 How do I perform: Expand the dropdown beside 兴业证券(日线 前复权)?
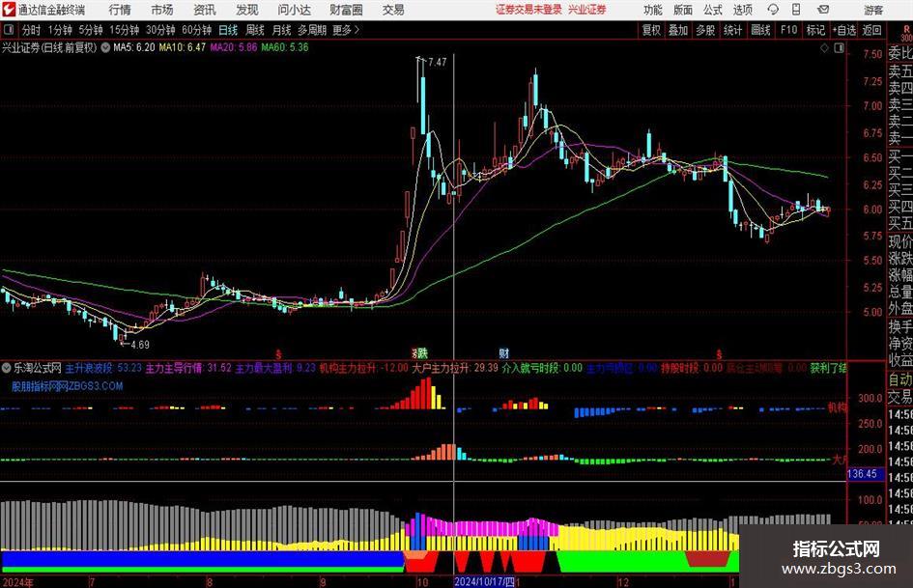click(105, 47)
